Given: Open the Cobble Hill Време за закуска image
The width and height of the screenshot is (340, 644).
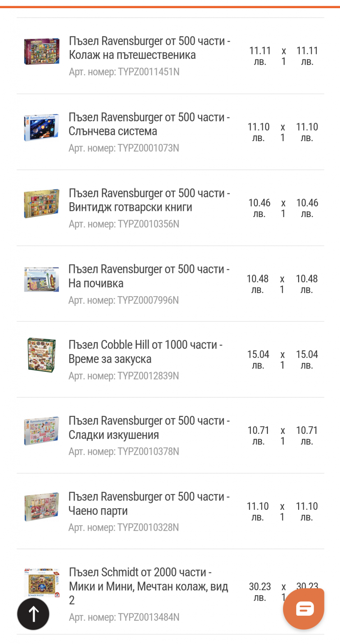Looking at the screenshot, I should click(42, 355).
